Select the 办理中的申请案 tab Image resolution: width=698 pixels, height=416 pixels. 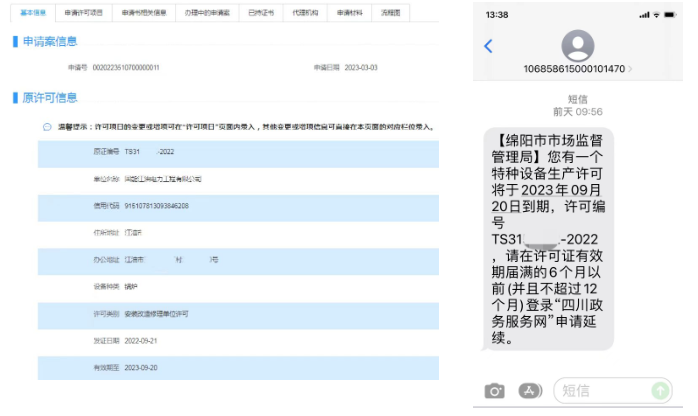click(x=205, y=12)
